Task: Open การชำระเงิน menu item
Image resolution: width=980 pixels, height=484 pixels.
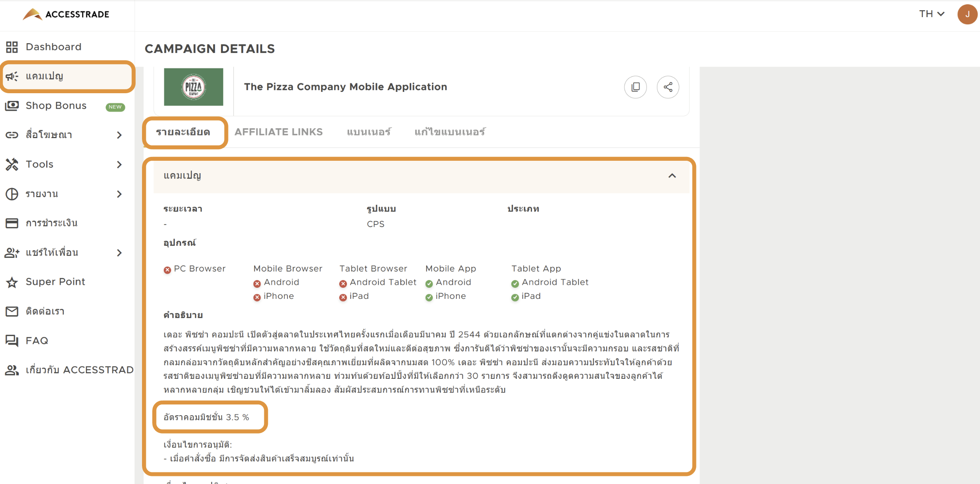Action: click(51, 223)
